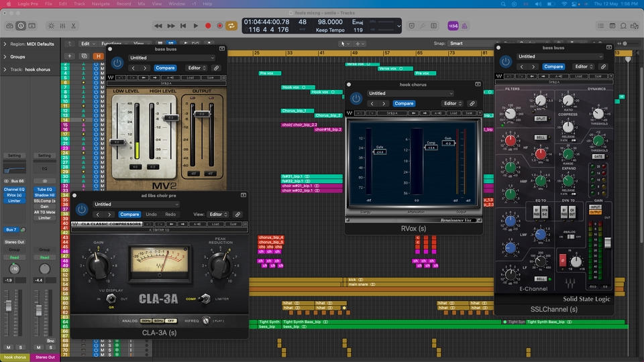This screenshot has height=362, width=644.
Task: Go to next preset in the RVox window
Action: coord(384,103)
